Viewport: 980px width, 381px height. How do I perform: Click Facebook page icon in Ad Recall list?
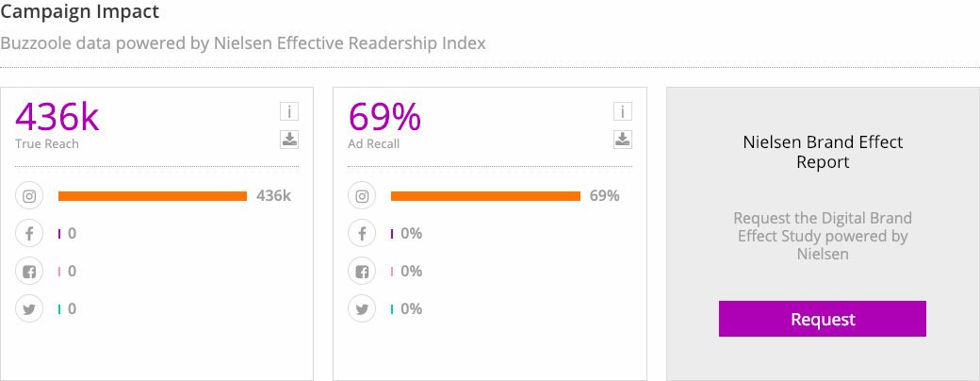[x=362, y=272]
